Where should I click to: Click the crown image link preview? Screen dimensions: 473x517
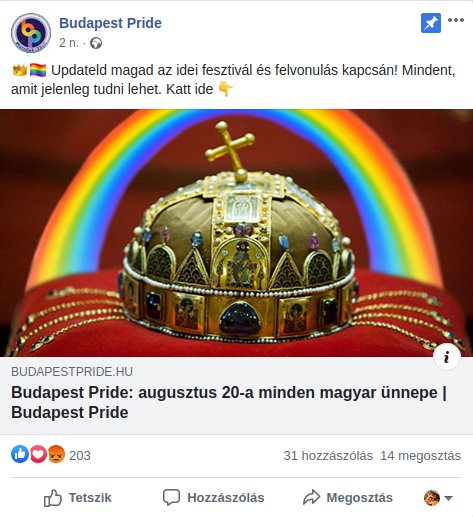236,233
